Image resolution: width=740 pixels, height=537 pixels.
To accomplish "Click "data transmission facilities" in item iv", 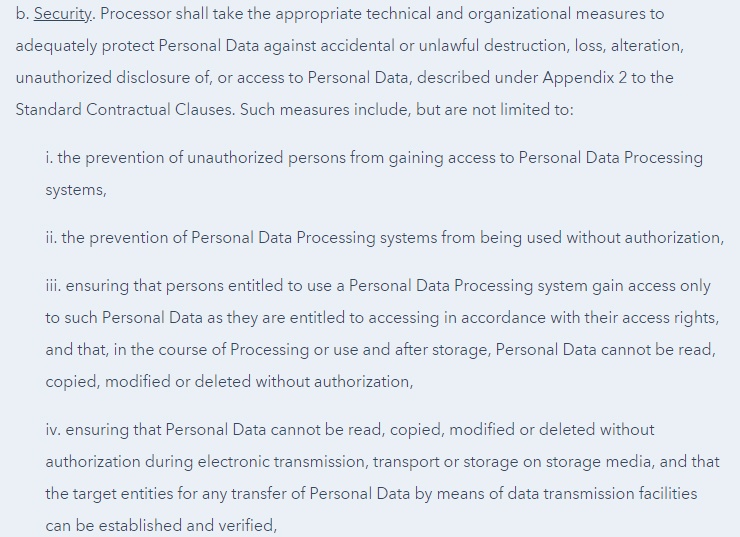I will (592, 494).
